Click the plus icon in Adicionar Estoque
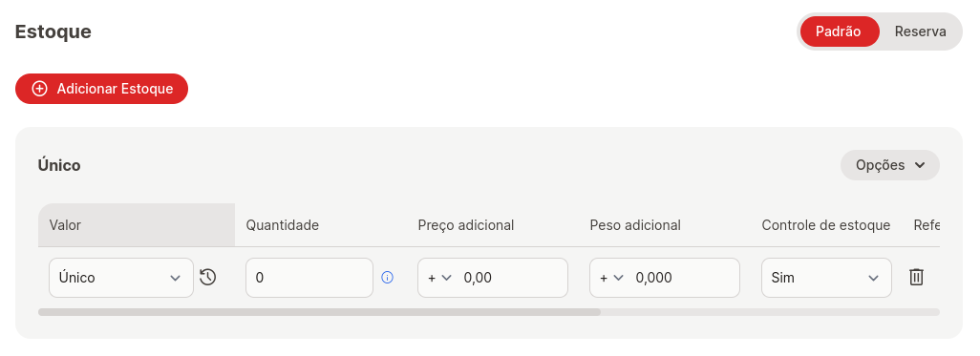Viewport: 980px width, 356px height. coord(39,89)
